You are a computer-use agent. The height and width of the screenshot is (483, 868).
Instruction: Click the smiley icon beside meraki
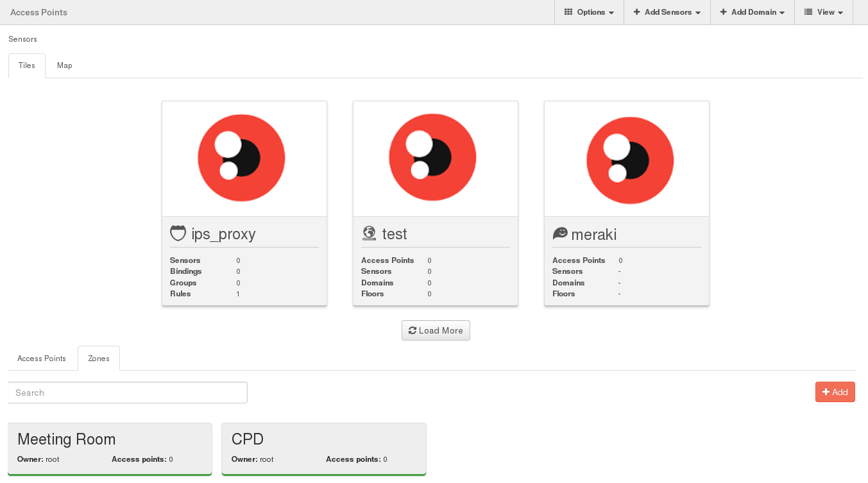[560, 233]
